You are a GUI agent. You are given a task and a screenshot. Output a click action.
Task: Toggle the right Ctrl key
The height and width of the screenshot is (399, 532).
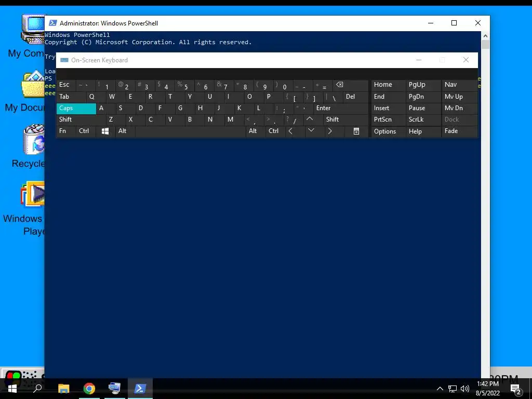pyautogui.click(x=275, y=131)
